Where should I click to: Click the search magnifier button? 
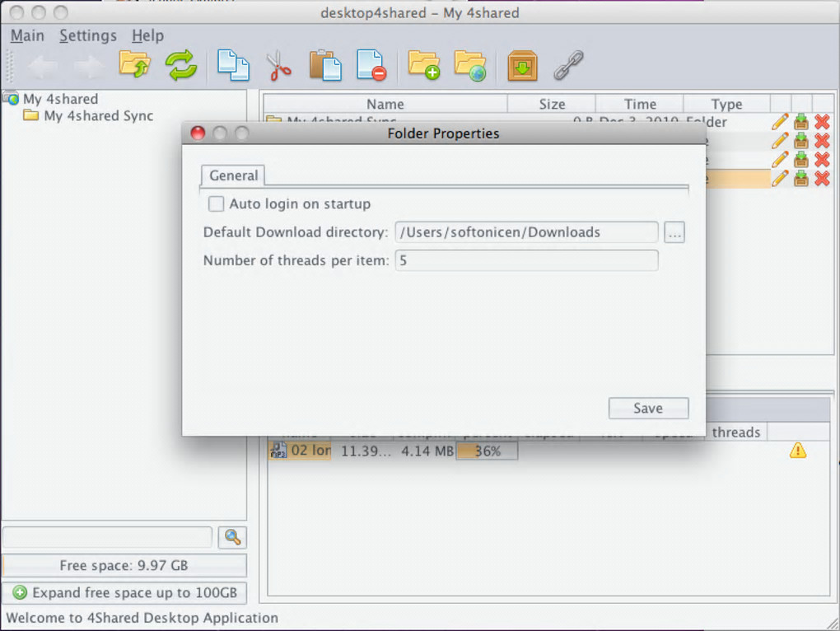coord(232,537)
